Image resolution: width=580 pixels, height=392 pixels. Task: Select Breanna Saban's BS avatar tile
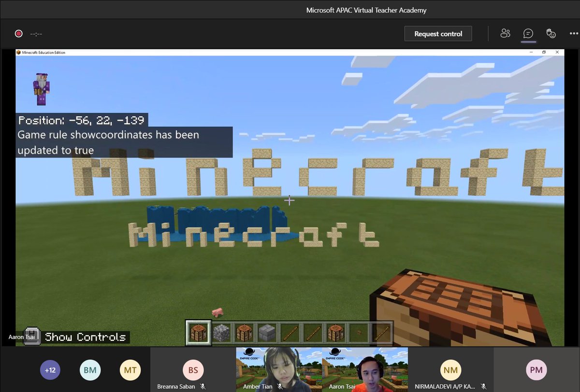click(x=193, y=369)
